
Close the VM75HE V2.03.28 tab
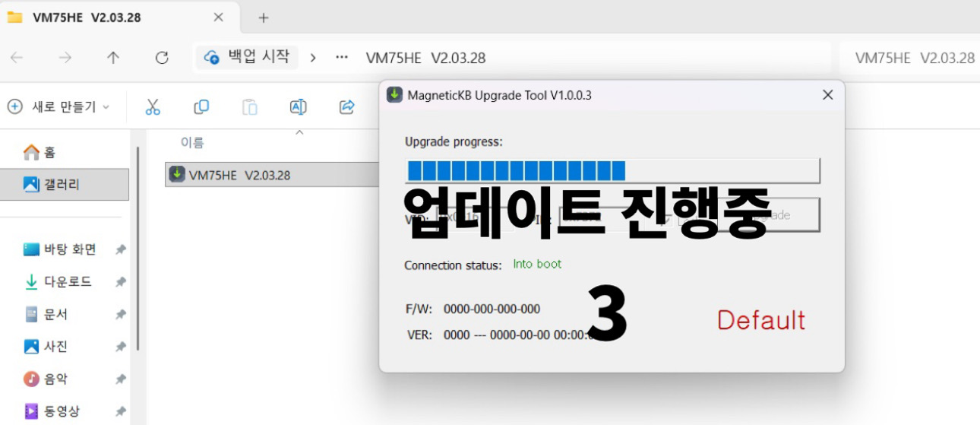(218, 17)
